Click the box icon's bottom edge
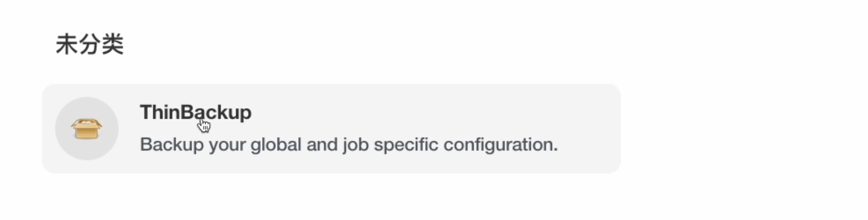Image resolution: width=868 pixels, height=220 pixels. (87, 138)
